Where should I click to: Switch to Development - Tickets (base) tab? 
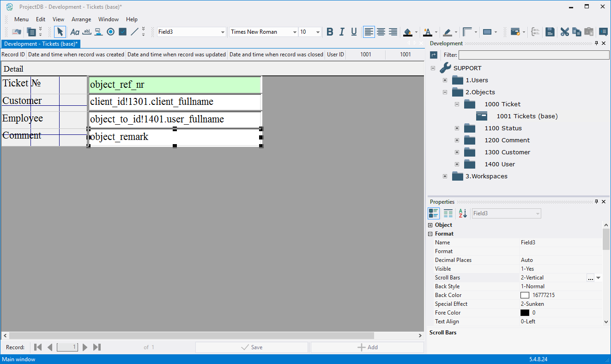tap(41, 44)
